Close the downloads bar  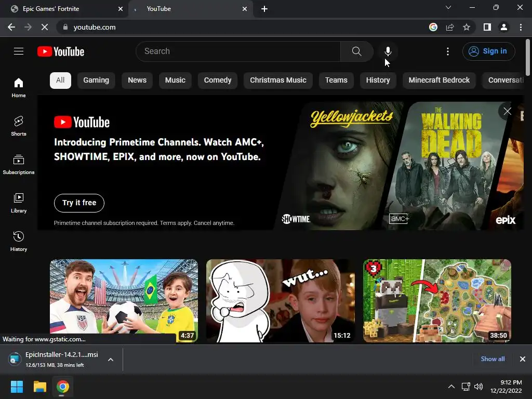point(523,359)
